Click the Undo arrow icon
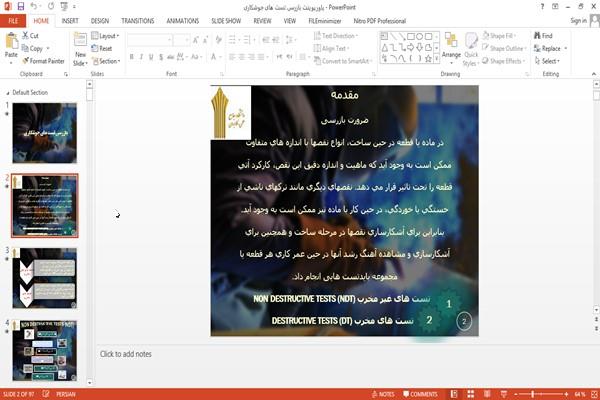600x400 pixels. (34, 6)
